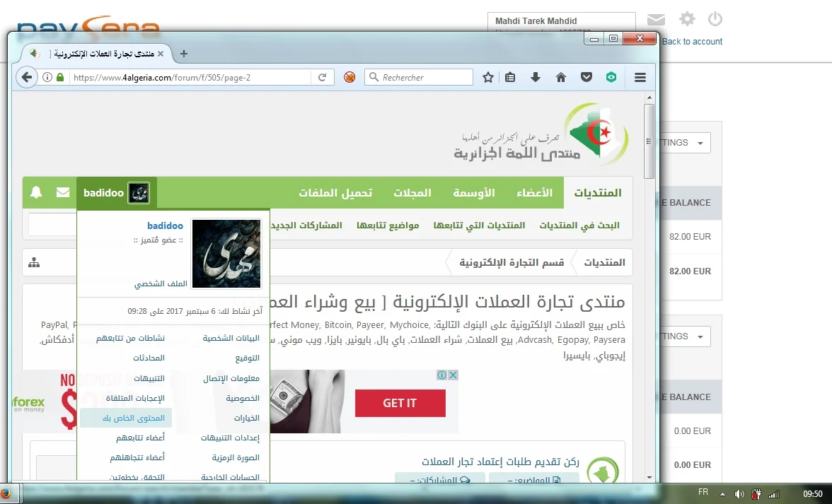Open the Back to account link
This screenshot has height=504, width=832.
[x=692, y=42]
